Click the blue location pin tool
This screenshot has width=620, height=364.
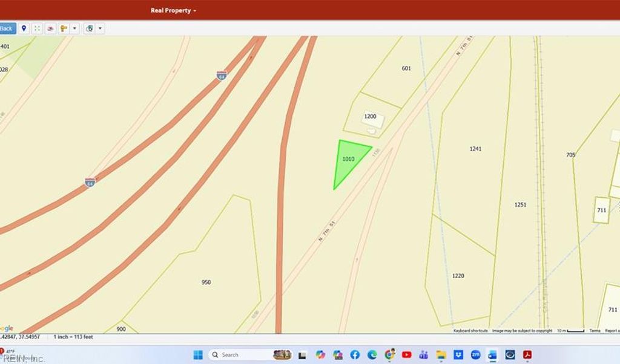pos(24,28)
